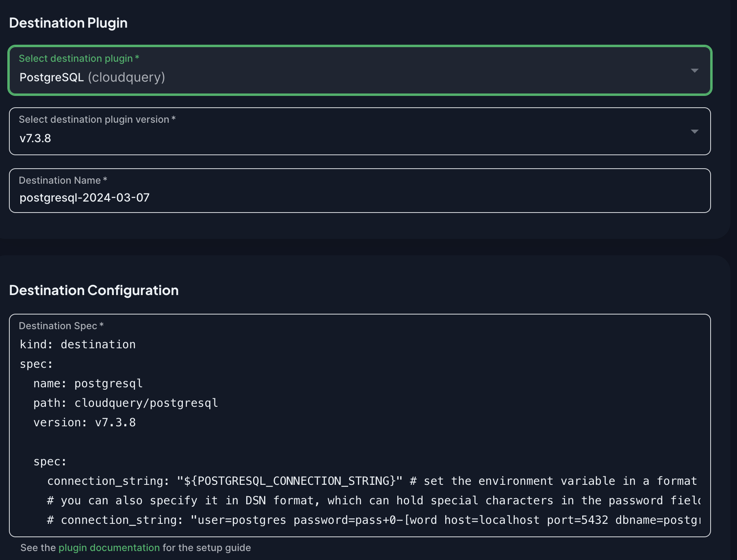
Task: Open the plugin documentation link
Action: pos(109,548)
